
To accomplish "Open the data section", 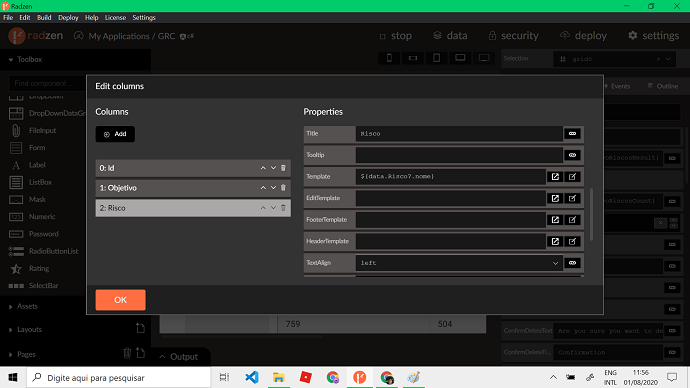I will (450, 36).
